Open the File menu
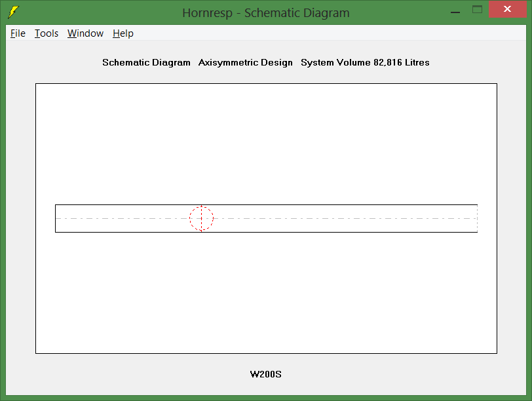Image resolution: width=532 pixels, height=401 pixels. (x=18, y=33)
